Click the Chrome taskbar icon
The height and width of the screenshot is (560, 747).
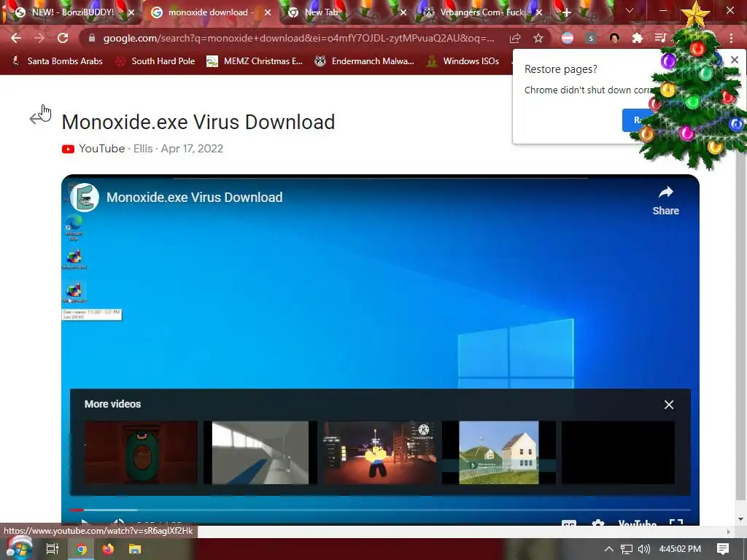pos(81,549)
